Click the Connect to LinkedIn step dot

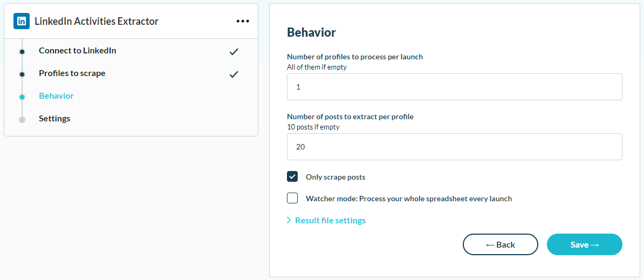22,52
